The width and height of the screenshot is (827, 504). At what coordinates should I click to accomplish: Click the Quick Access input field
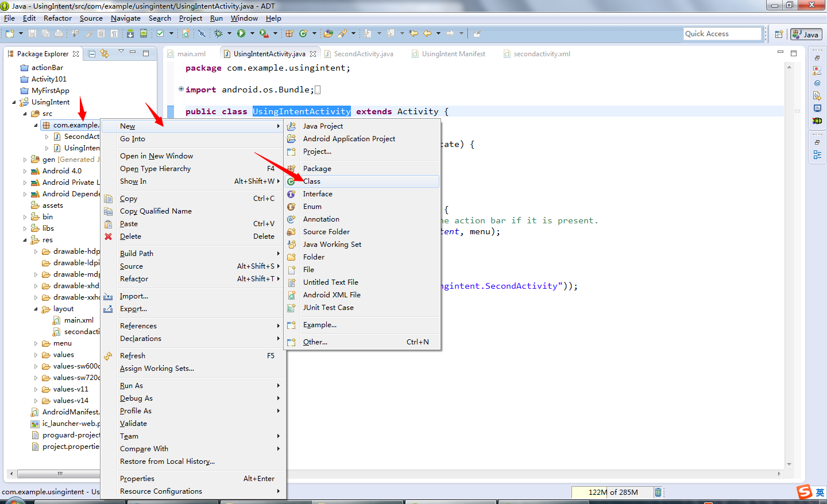(722, 34)
